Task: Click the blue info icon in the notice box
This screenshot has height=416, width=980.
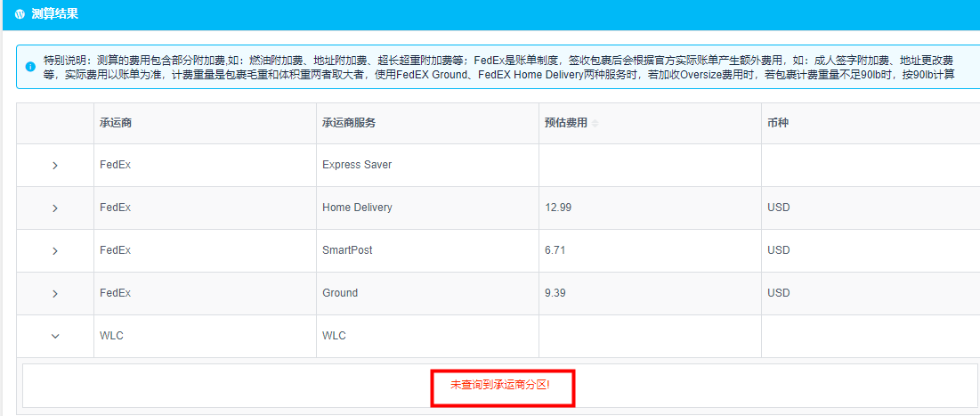Action: pyautogui.click(x=30, y=66)
